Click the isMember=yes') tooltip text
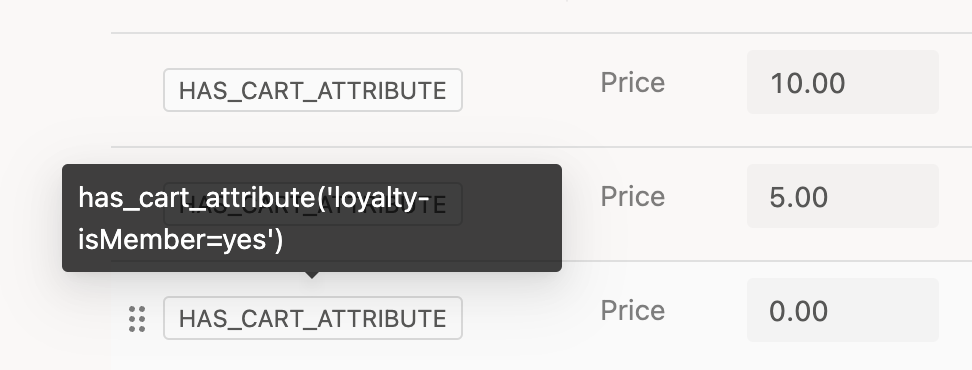Screen dimensions: 972x370 [180, 240]
